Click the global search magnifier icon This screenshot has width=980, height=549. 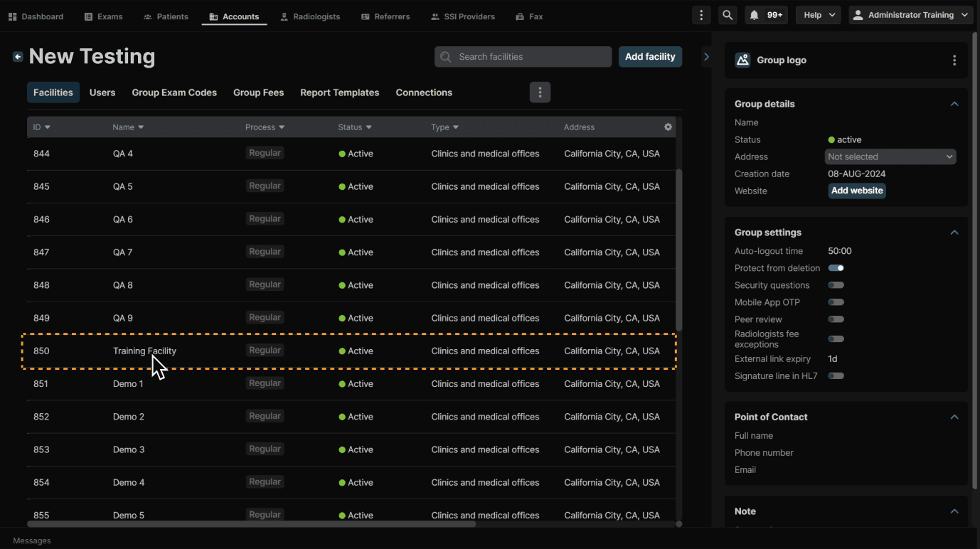(x=728, y=15)
